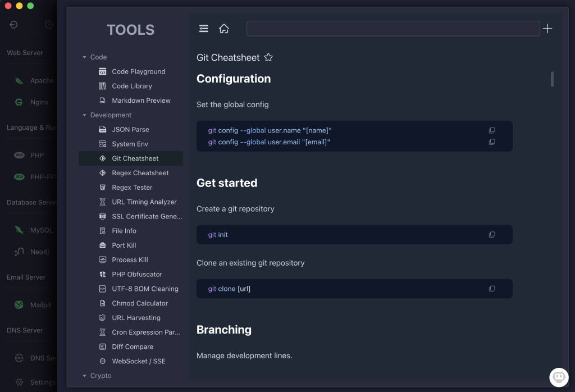Click the URL Timing Analyzer hourglass icon

pos(103,202)
